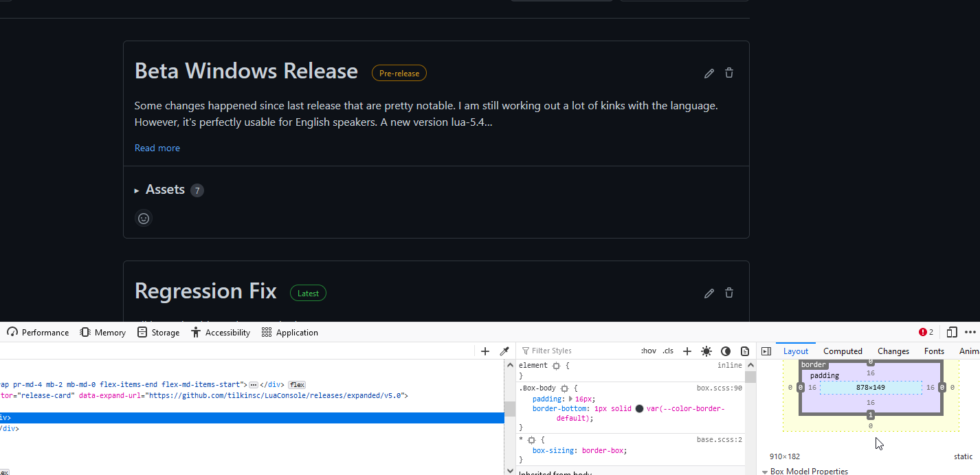Click the Latest badge

pos(308,293)
